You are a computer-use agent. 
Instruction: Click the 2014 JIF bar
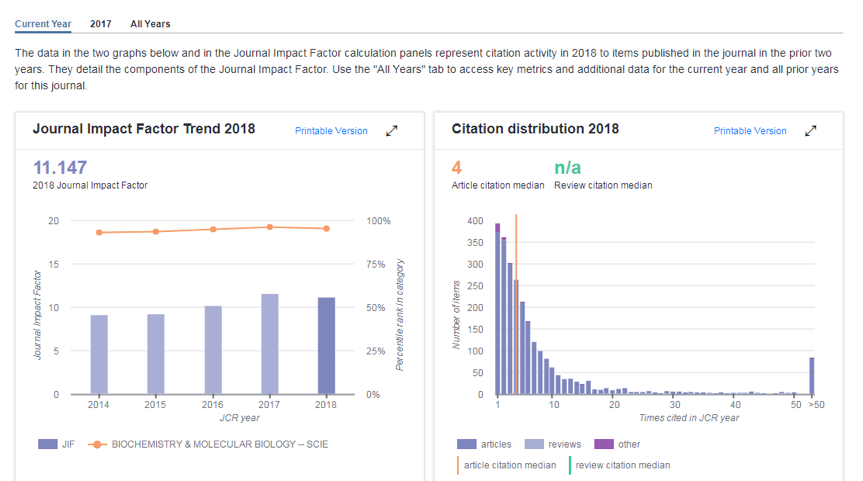99,354
